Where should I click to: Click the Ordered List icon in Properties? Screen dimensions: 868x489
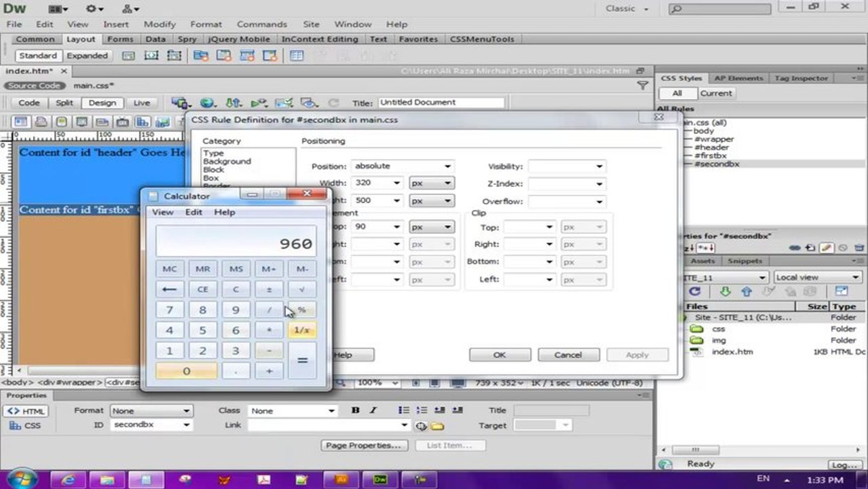(x=421, y=410)
